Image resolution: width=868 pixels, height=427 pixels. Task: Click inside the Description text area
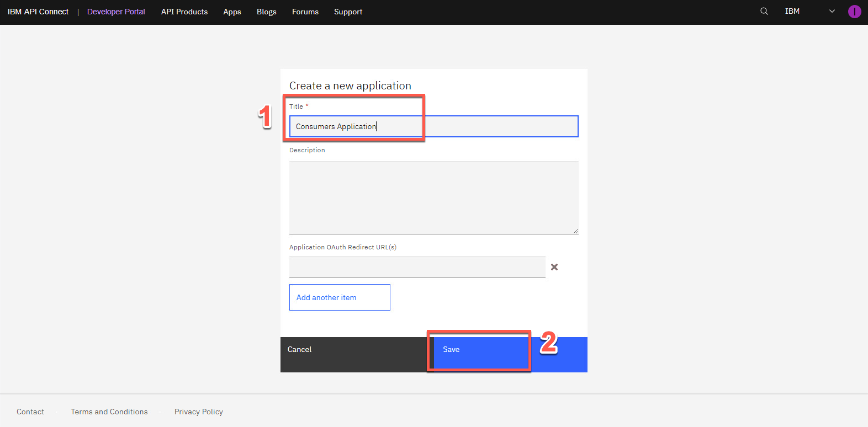click(433, 198)
